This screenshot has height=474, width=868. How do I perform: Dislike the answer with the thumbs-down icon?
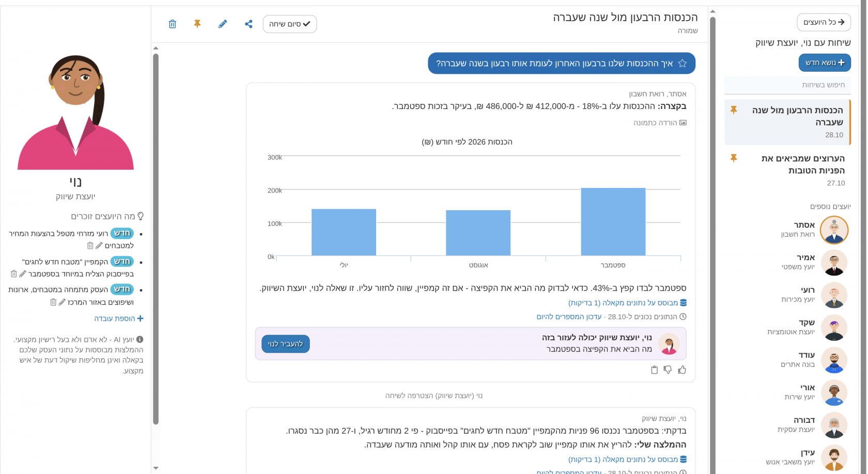[668, 370]
